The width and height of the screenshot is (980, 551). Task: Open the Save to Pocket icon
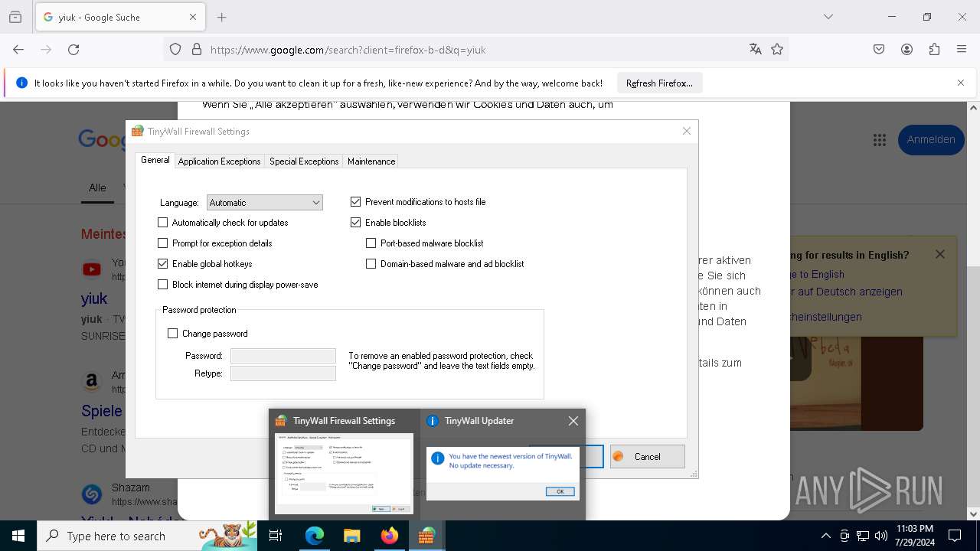[879, 50]
